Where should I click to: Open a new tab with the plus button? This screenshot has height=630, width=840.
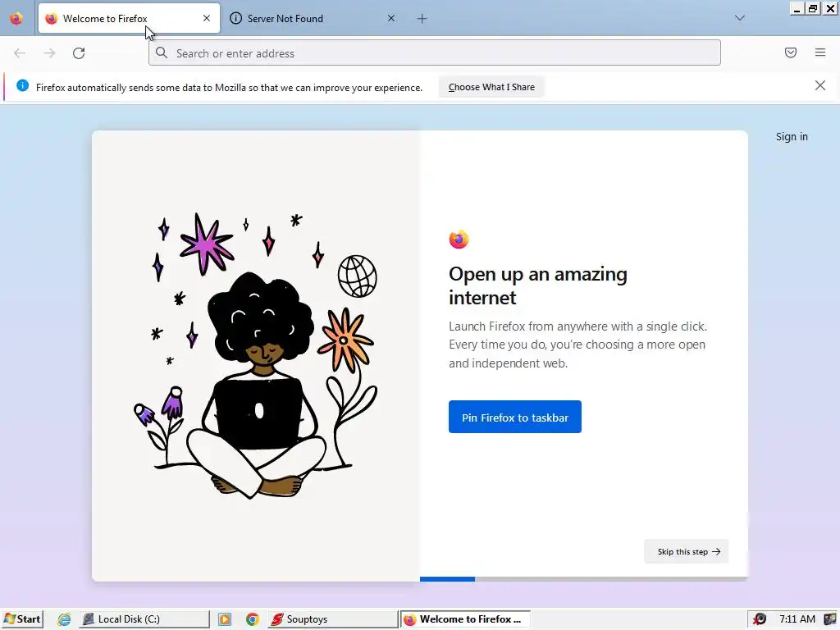(x=422, y=19)
